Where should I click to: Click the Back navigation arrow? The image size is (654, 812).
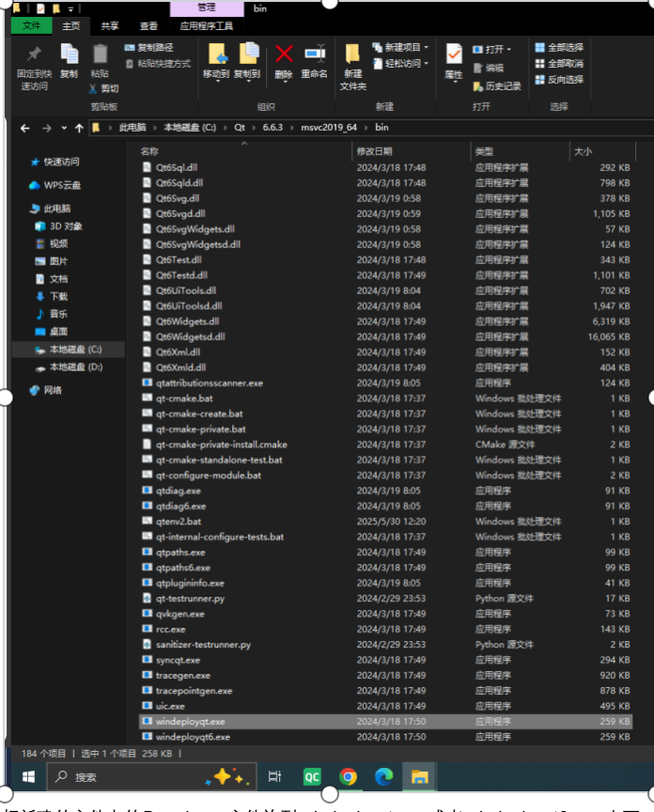(24, 128)
